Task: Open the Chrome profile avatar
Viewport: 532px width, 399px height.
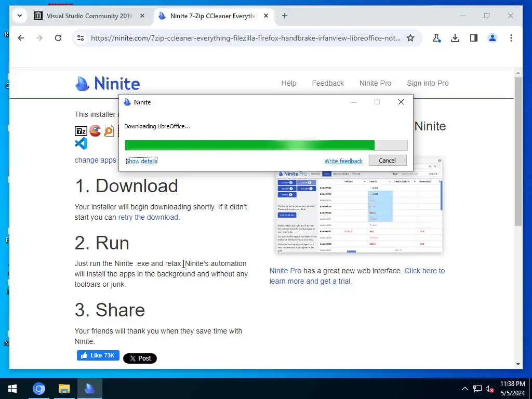Action: pyautogui.click(x=493, y=38)
